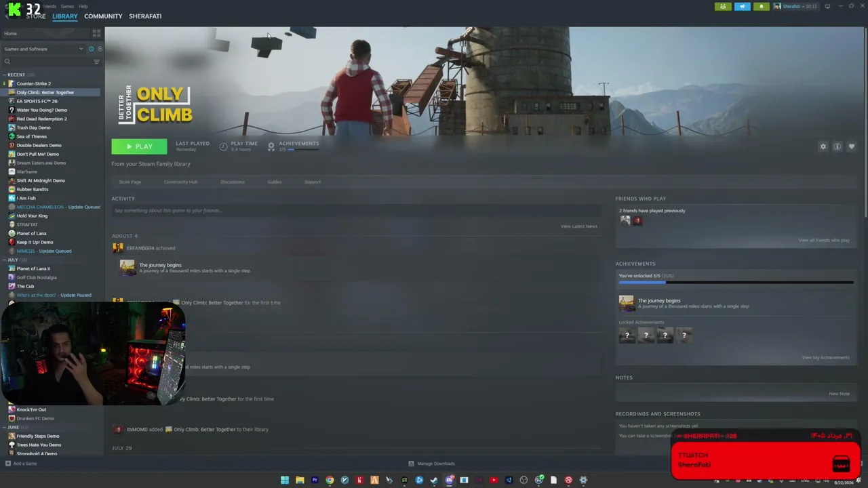
Task: Open the Sherafati account dropdown
Action: (797, 7)
